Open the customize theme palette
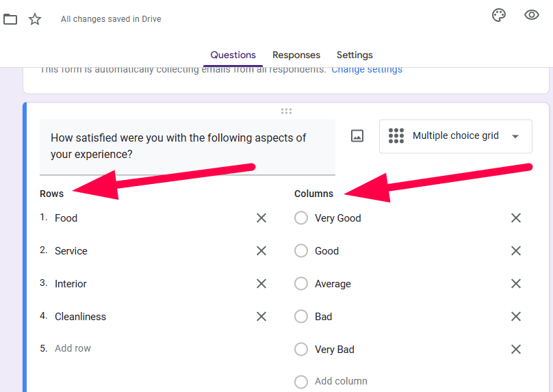Viewport: 553px width, 392px height. point(500,16)
